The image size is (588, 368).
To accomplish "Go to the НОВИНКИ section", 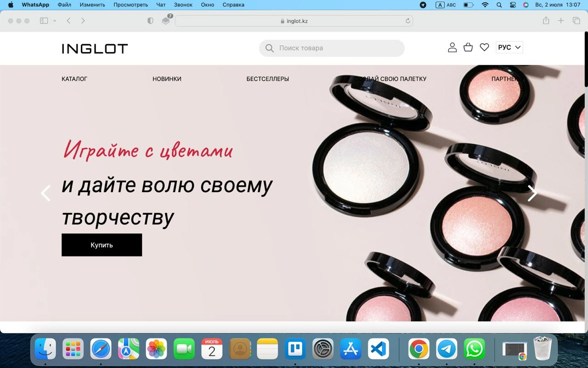I will 167,79.
